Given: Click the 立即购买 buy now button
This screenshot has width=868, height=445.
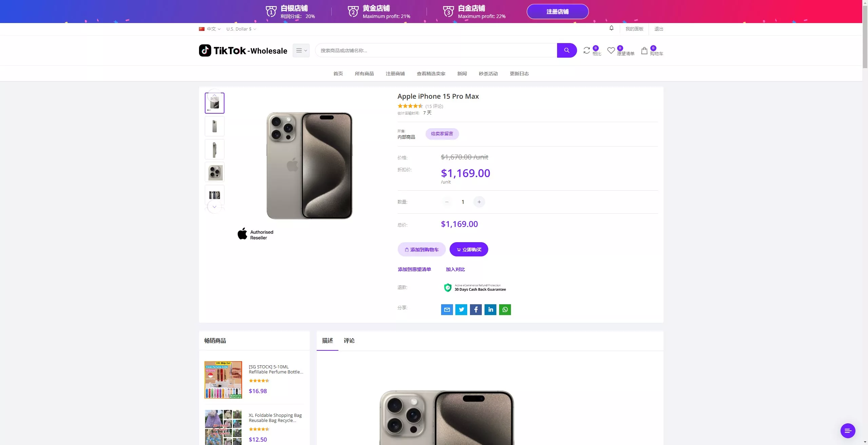Looking at the screenshot, I should (x=469, y=250).
